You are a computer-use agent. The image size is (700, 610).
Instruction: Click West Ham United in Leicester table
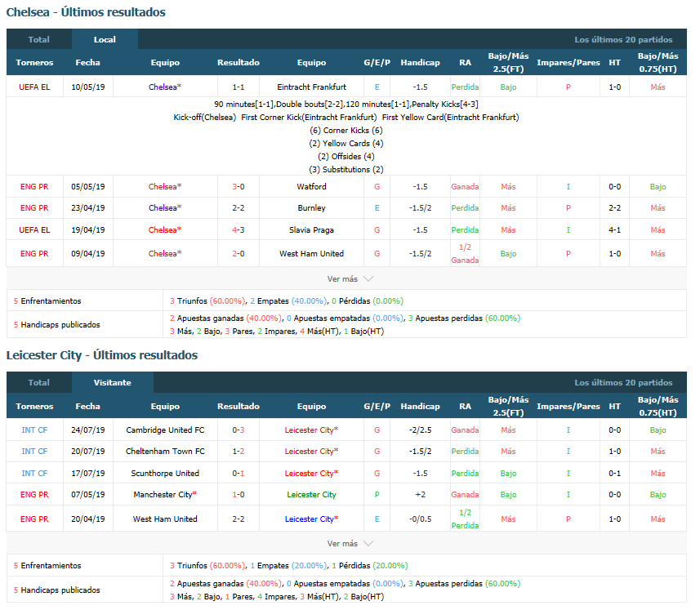pos(165,519)
